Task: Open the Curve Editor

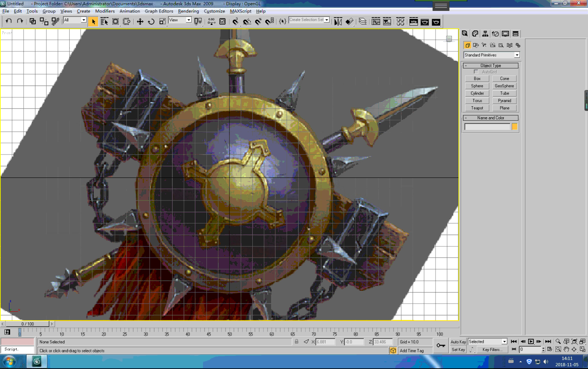Action: point(376,21)
